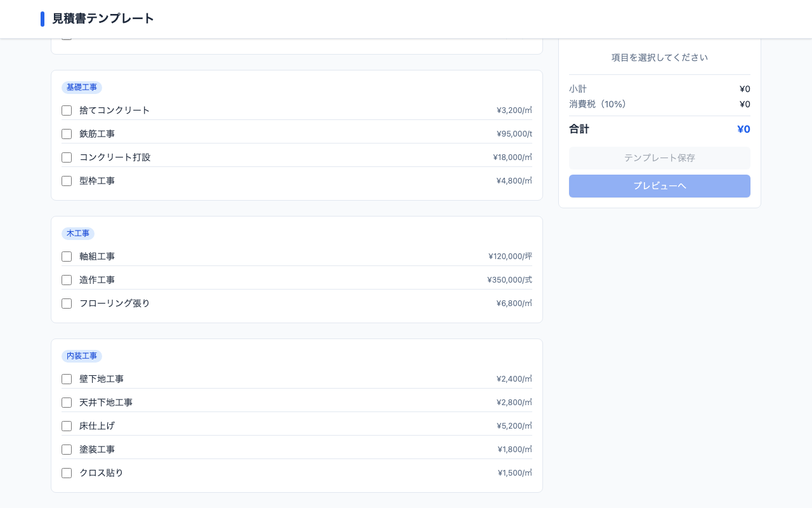Select the 型枠工事 checkbox
This screenshot has width=812, height=508.
[x=67, y=181]
